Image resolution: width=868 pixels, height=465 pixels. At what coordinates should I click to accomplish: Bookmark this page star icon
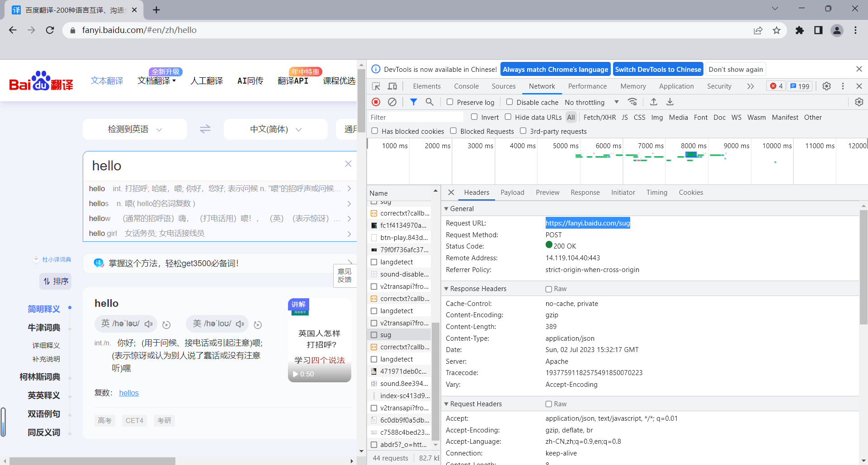tap(777, 30)
